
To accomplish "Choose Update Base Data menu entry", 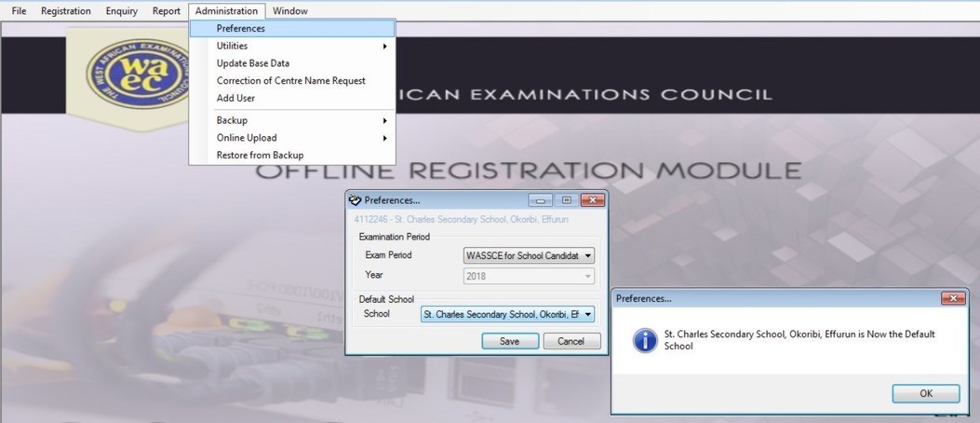I will coord(253,63).
